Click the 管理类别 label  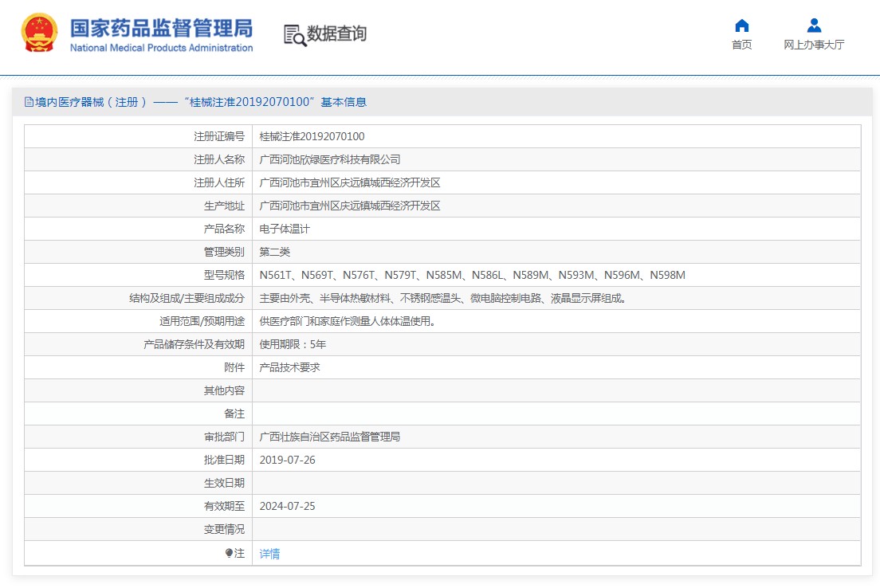click(x=224, y=252)
